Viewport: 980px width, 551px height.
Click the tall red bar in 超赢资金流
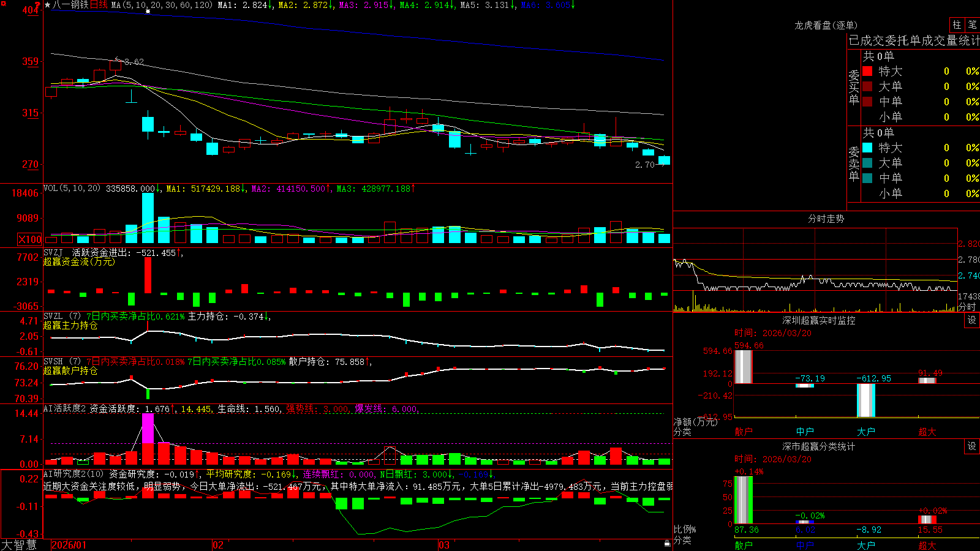tap(148, 275)
